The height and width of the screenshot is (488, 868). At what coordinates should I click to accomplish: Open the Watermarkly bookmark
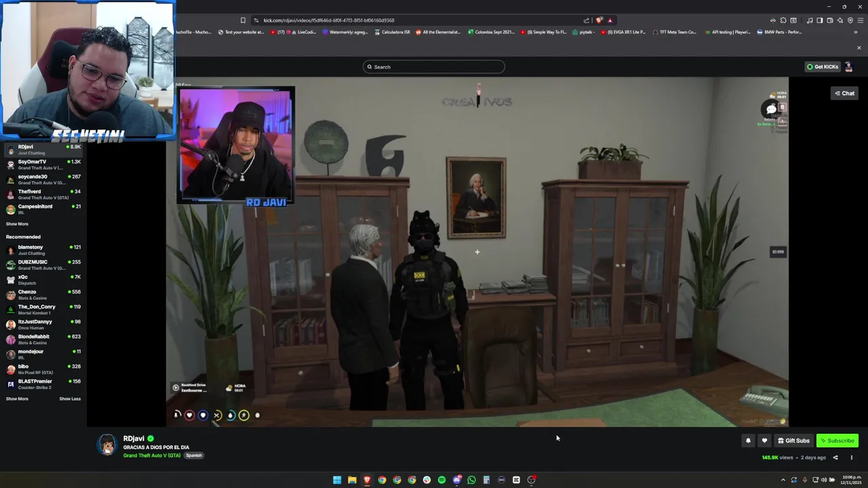tap(345, 32)
